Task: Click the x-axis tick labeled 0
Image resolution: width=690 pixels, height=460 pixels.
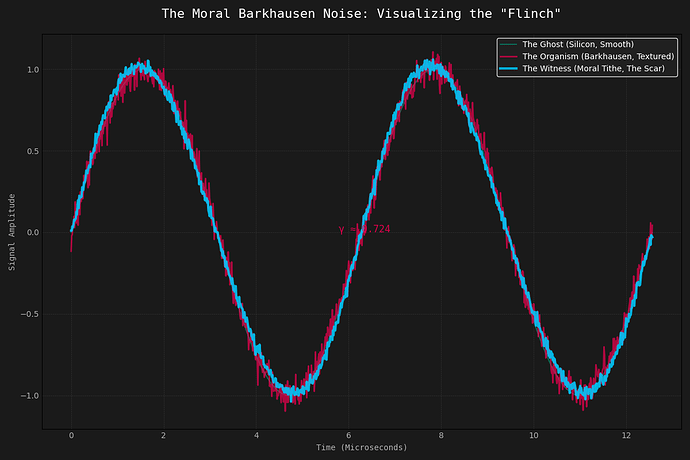Action: 71,436
